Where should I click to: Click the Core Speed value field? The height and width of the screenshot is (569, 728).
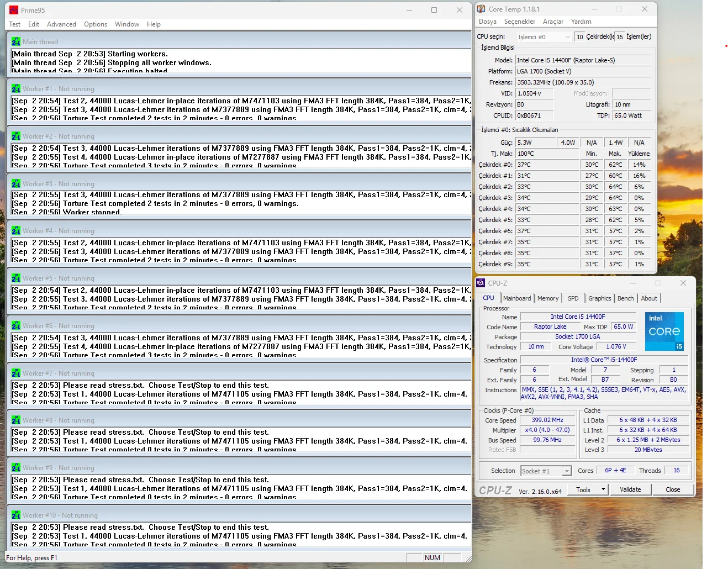547,420
